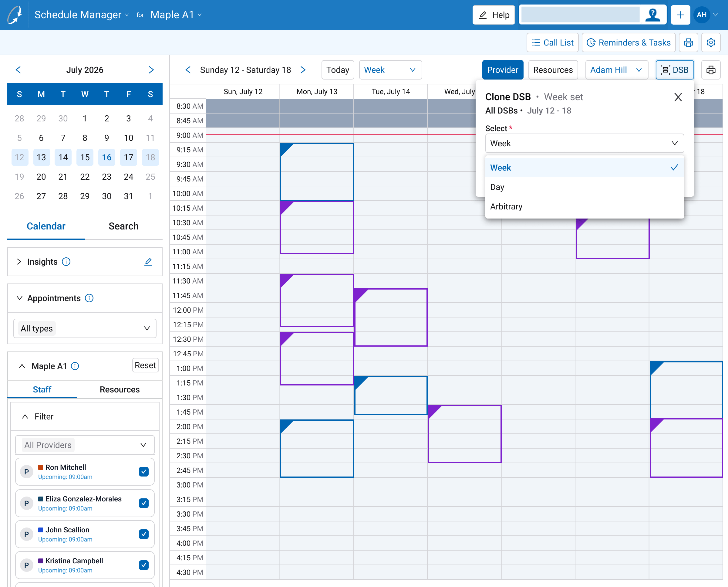This screenshot has width=728, height=587.
Task: Switch to Provider view
Action: (x=503, y=70)
